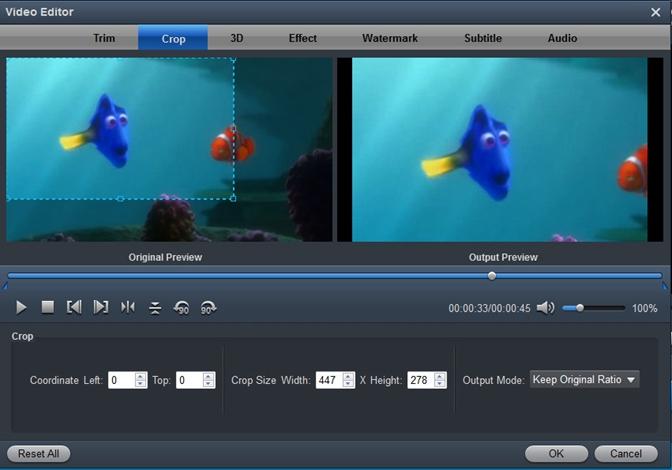The image size is (672, 470).
Task: Click the timeline end trim marker
Action: tap(665, 286)
